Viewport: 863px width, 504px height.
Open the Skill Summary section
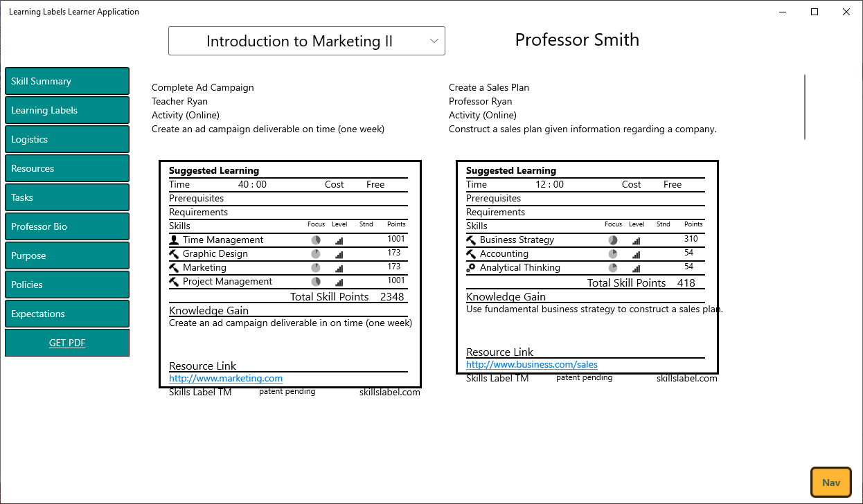[x=67, y=81]
